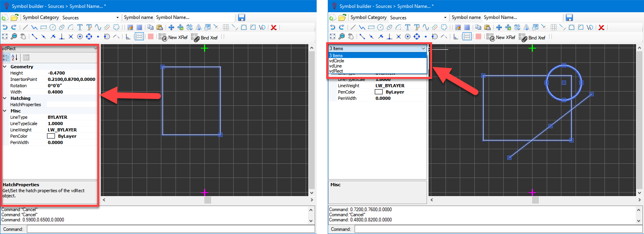Click the VD icon in right window
The height and width of the screenshot is (234, 644).
click(590, 27)
